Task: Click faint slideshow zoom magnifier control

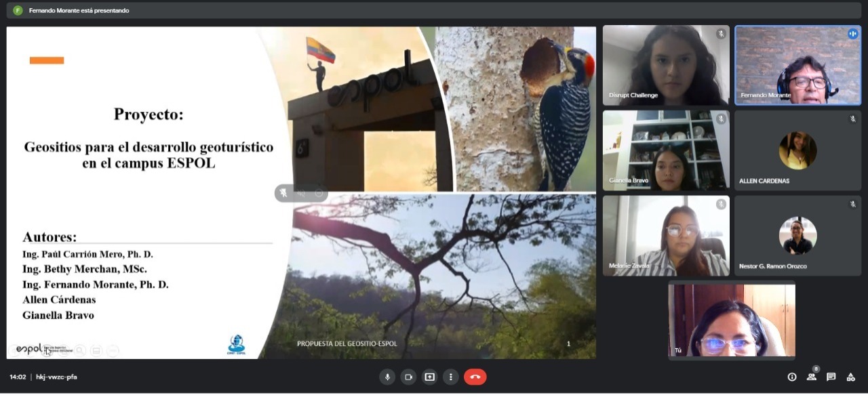Action: pos(80,350)
